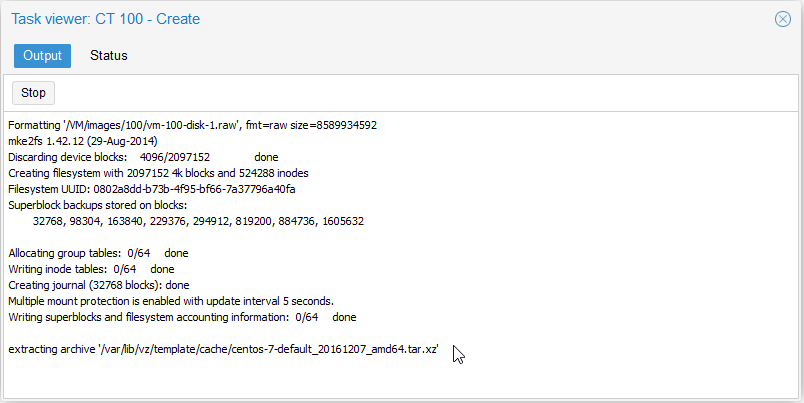Click the 'Discarding device blocks' line

(144, 157)
